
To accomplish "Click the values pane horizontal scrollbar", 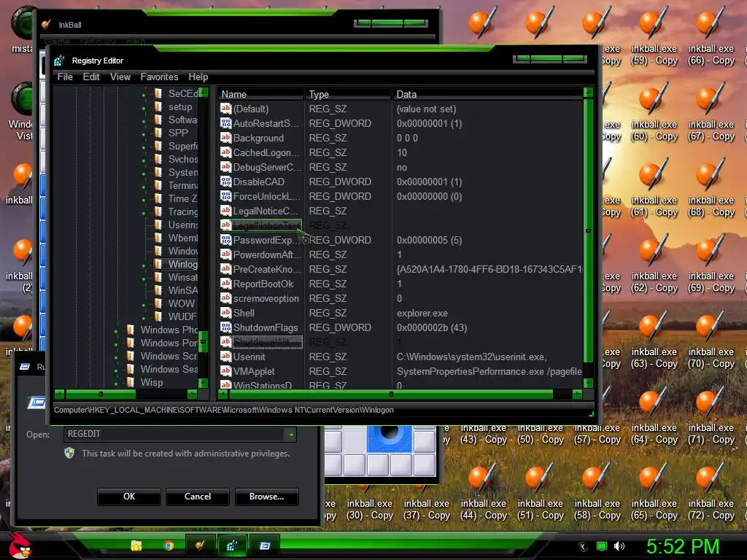I will 391,394.
